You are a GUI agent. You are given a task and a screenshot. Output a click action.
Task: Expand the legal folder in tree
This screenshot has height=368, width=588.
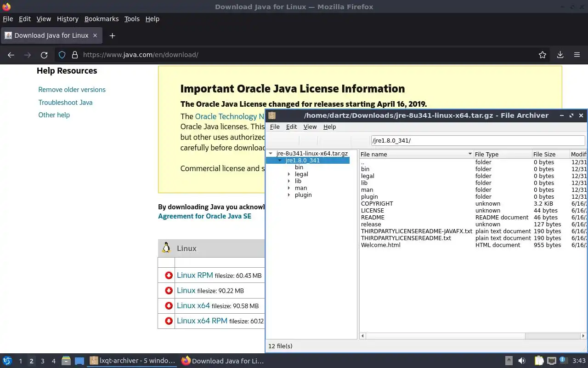pos(289,174)
